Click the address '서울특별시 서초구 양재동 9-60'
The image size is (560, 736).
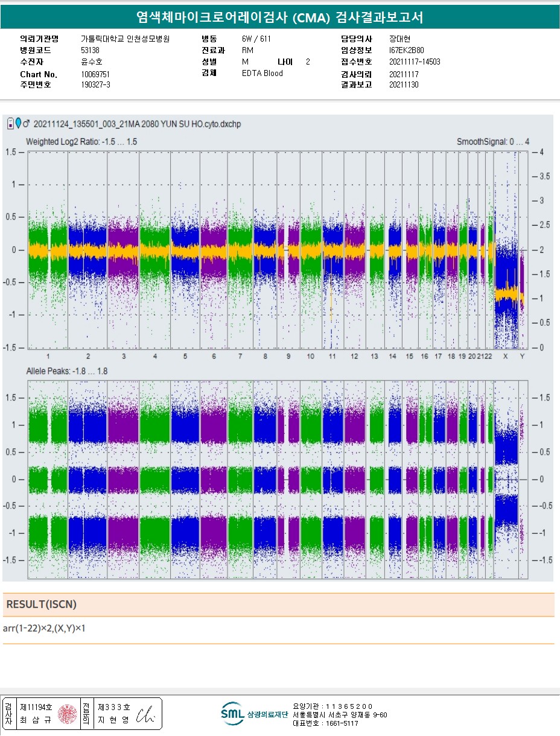pos(340,715)
